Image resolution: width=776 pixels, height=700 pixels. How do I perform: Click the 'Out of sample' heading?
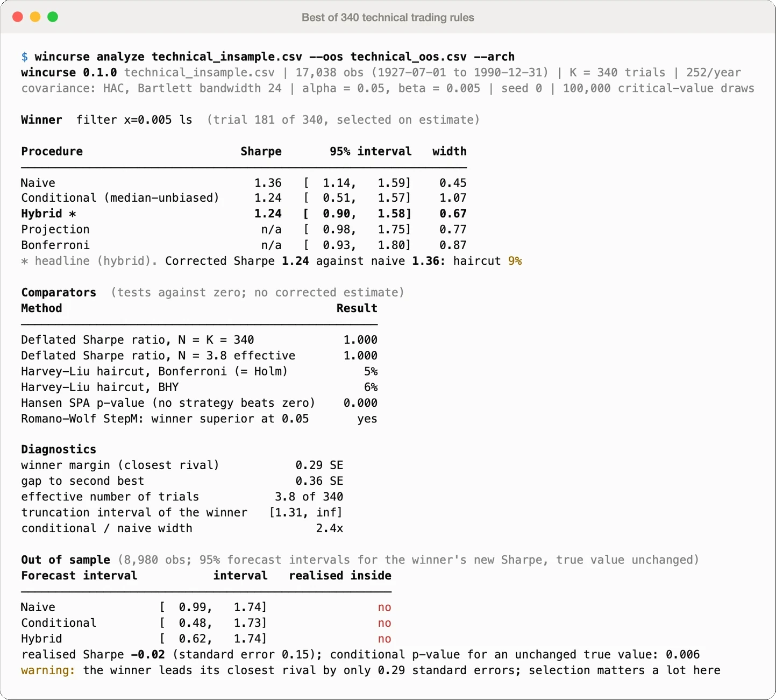pos(66,560)
